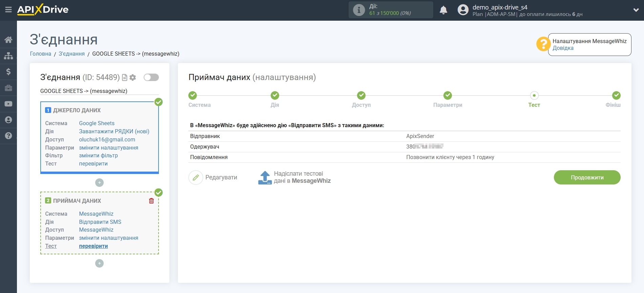Image resolution: width=644 pixels, height=293 pixels.
Task: Click the ПРИЙМАЧ ДАНИХ block header
Action: pos(77,201)
